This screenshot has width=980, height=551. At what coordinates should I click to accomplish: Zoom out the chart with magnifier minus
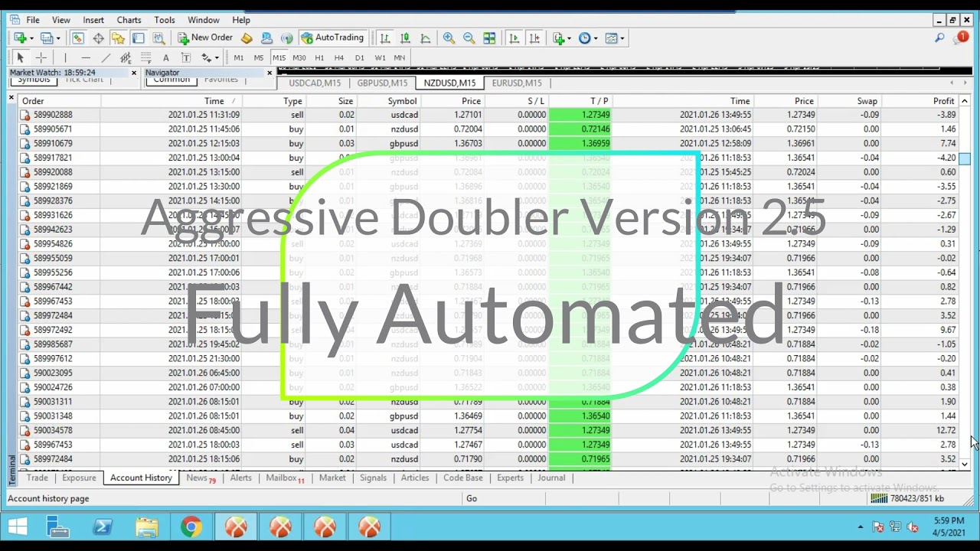pyautogui.click(x=469, y=37)
